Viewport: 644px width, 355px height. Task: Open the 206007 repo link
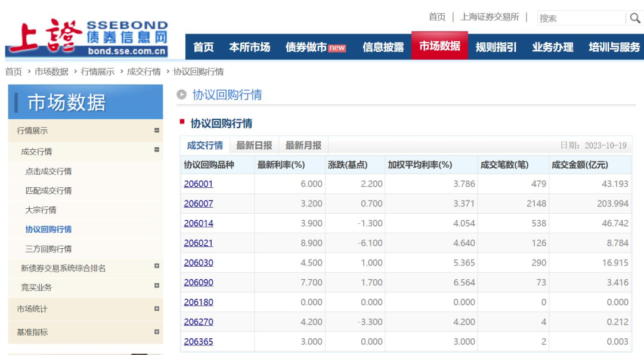(199, 203)
